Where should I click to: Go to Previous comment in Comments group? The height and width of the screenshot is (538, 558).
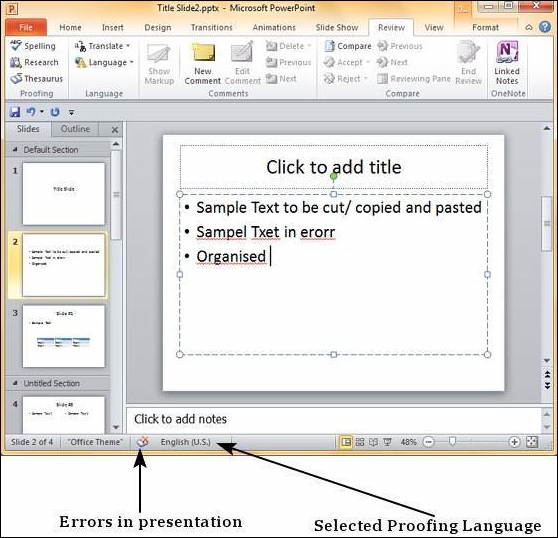tap(289, 62)
